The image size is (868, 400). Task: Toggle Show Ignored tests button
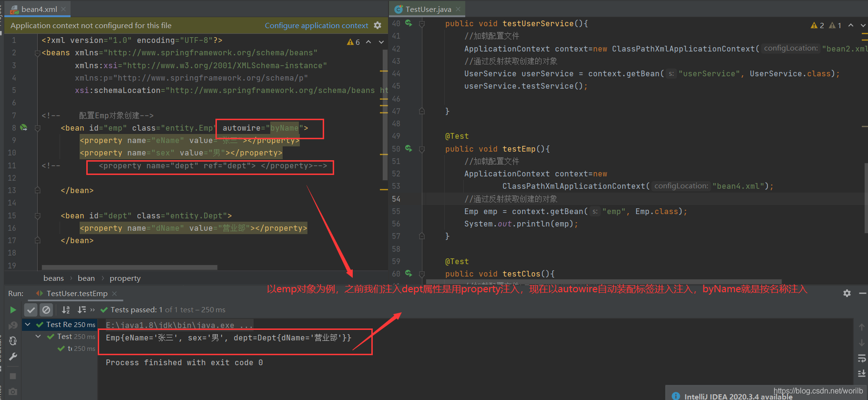click(x=46, y=310)
